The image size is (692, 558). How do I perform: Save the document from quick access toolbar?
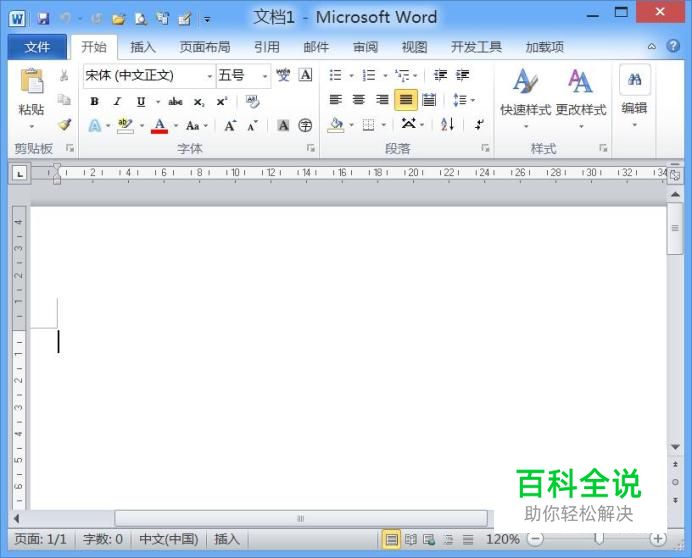(43, 19)
